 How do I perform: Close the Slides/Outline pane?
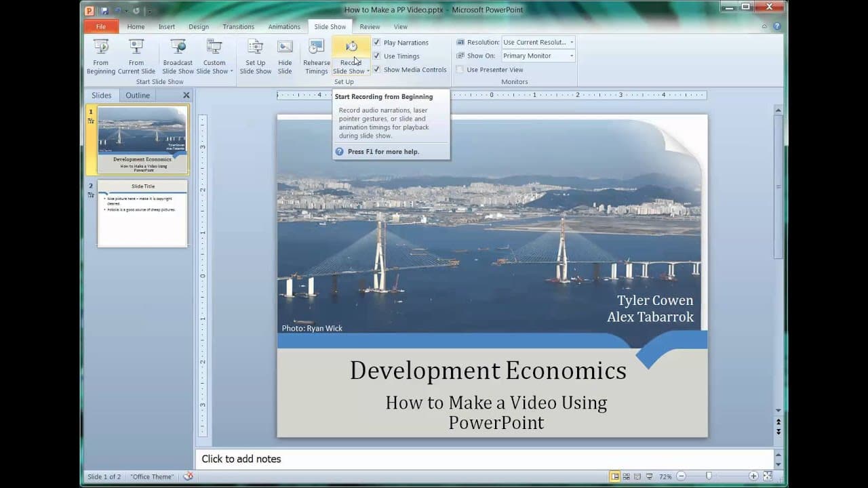coord(186,96)
